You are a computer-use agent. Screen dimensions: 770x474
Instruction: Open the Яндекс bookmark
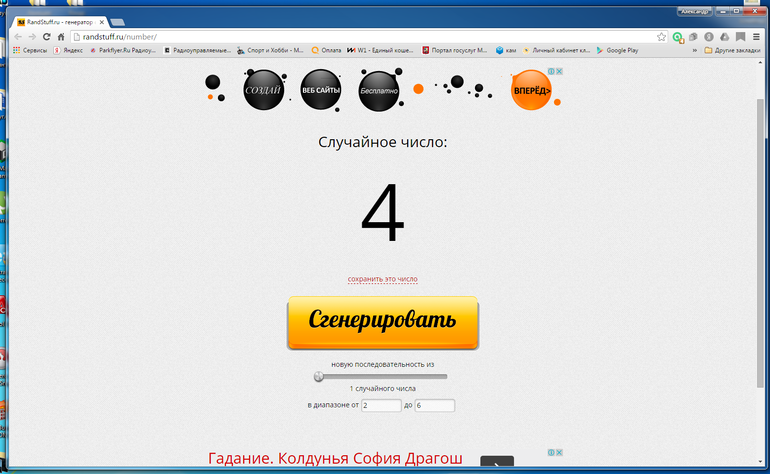(x=68, y=49)
